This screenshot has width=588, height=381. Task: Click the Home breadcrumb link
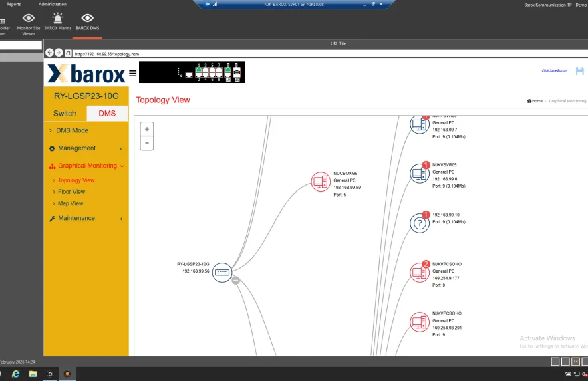(x=535, y=101)
